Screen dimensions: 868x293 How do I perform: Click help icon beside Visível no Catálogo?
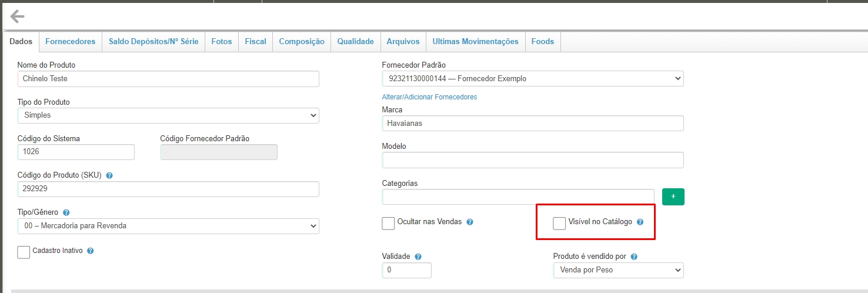tap(640, 222)
